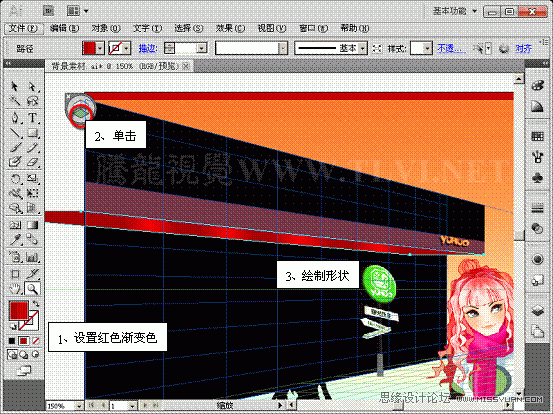
Task: Open the Layers panel in right dock
Action: (x=537, y=310)
